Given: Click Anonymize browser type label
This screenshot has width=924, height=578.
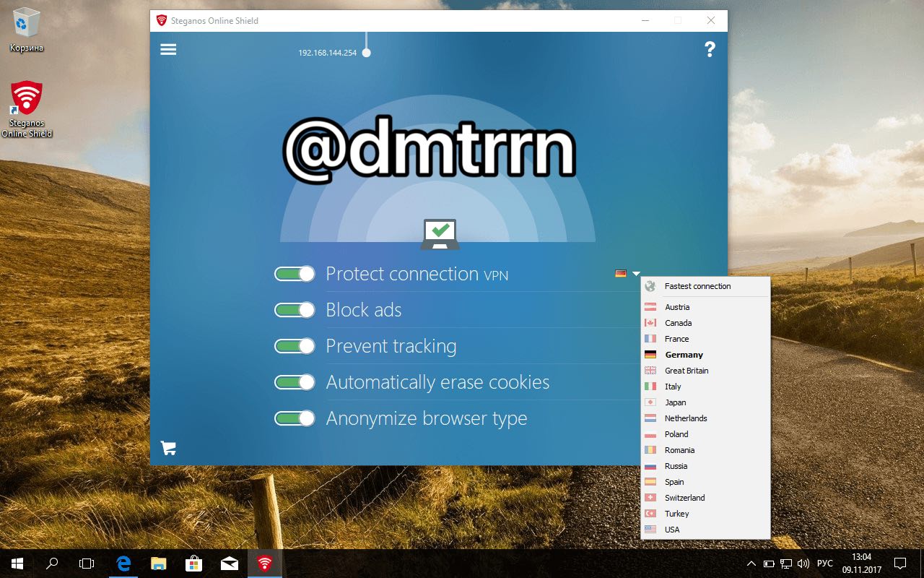Looking at the screenshot, I should point(427,419).
